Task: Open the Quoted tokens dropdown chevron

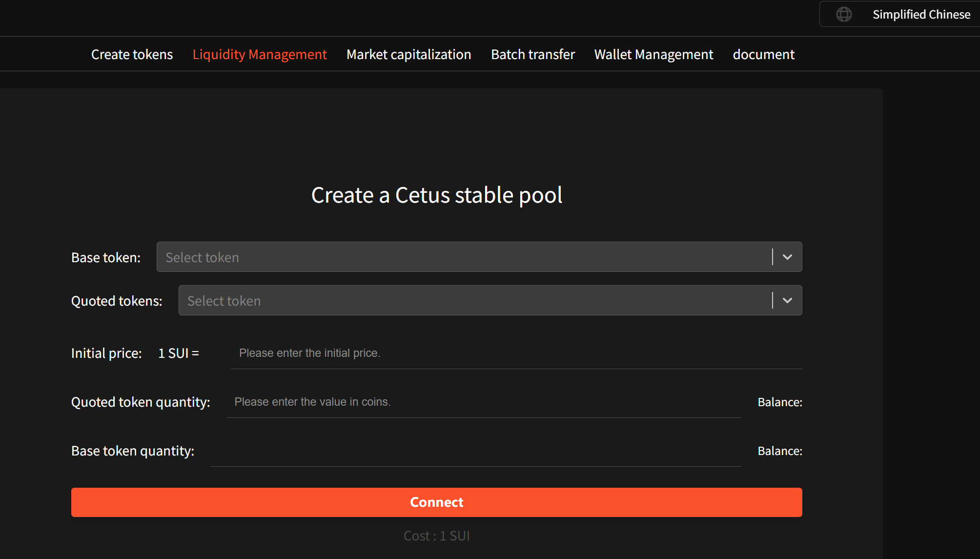Action: click(x=787, y=300)
